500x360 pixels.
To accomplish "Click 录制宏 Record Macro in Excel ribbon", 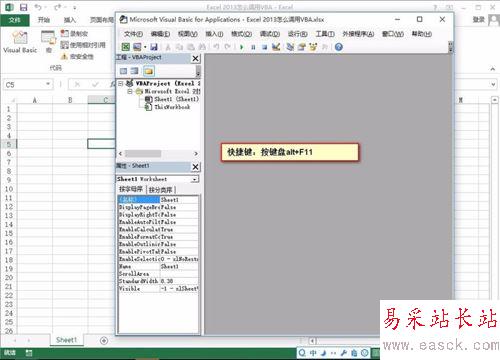I will tap(74, 33).
